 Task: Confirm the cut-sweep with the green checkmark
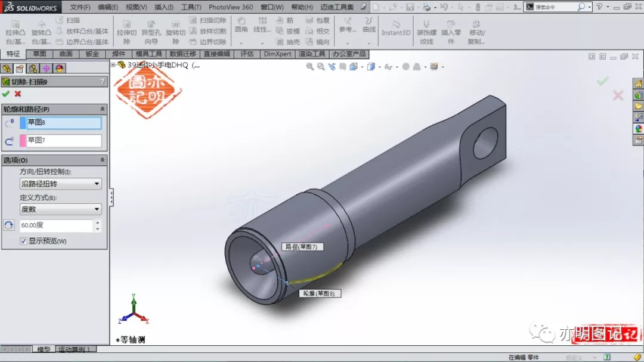click(6, 94)
